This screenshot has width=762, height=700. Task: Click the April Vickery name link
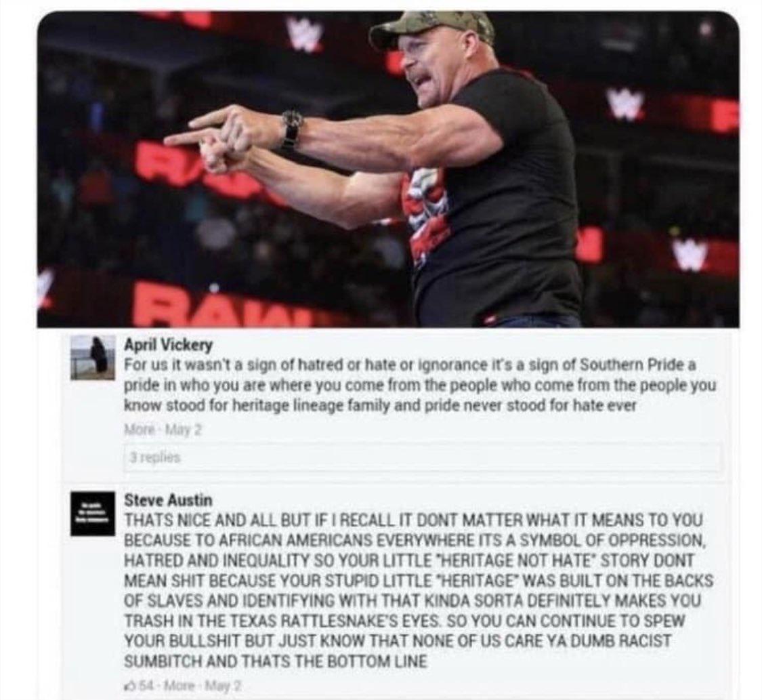pyautogui.click(x=169, y=345)
